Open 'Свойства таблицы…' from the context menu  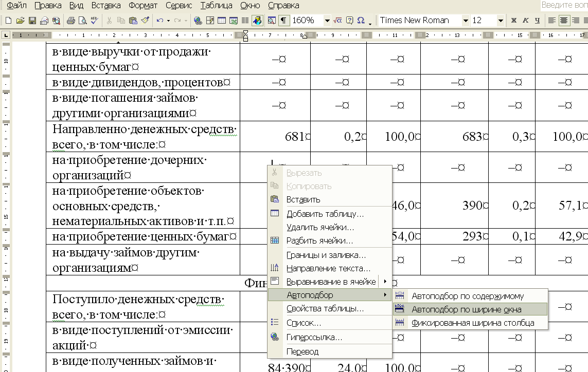330,309
